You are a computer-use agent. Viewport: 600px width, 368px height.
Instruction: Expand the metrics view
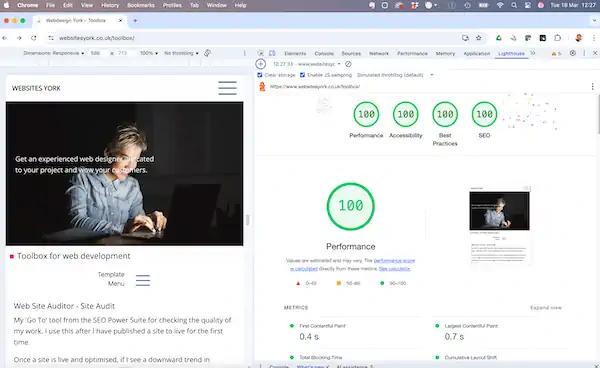tap(546, 308)
